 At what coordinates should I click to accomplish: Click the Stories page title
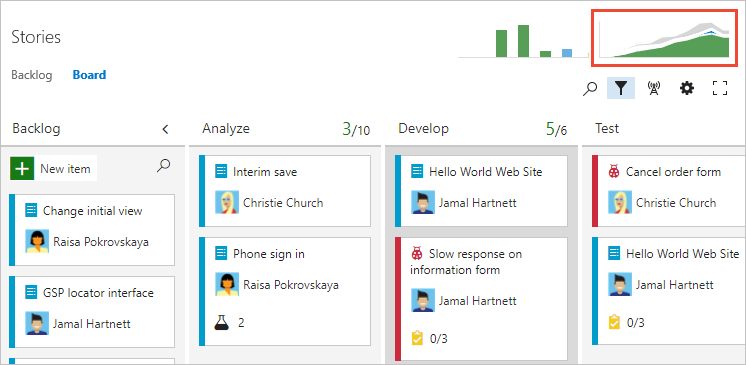click(x=36, y=37)
